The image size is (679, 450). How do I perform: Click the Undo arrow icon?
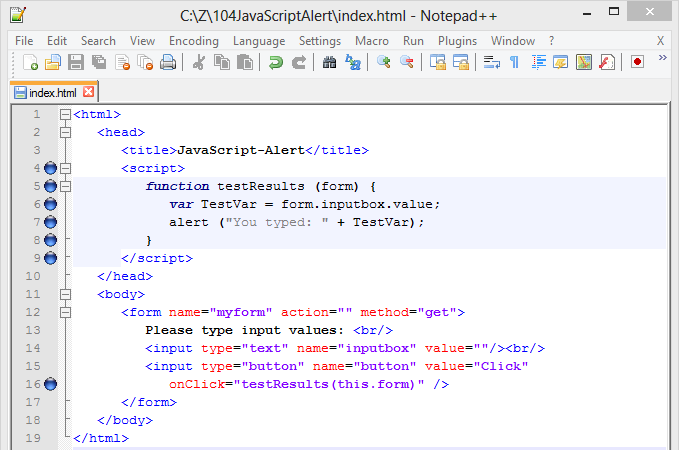pos(276,62)
